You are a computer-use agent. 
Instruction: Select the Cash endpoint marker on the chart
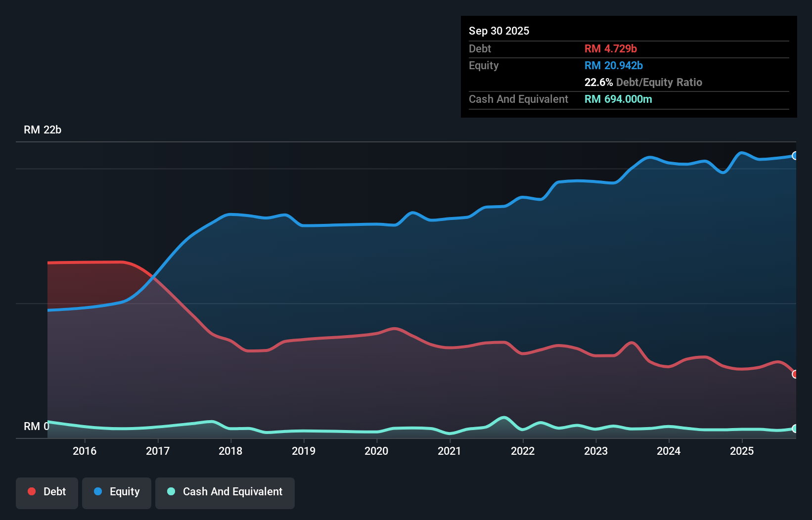(x=795, y=429)
